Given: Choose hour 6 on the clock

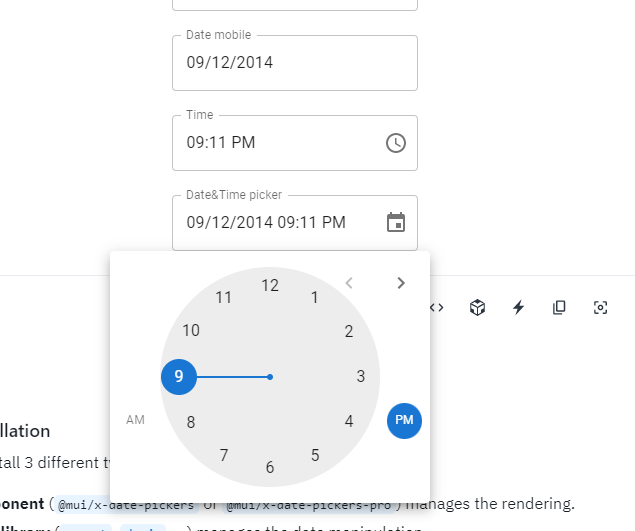Looking at the screenshot, I should click(x=270, y=467).
